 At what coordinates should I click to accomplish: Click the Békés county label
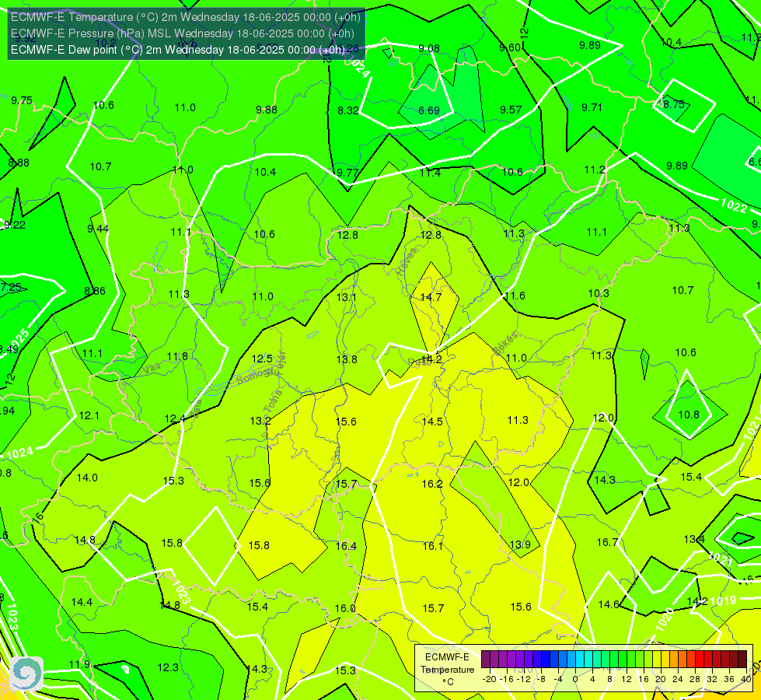(505, 343)
